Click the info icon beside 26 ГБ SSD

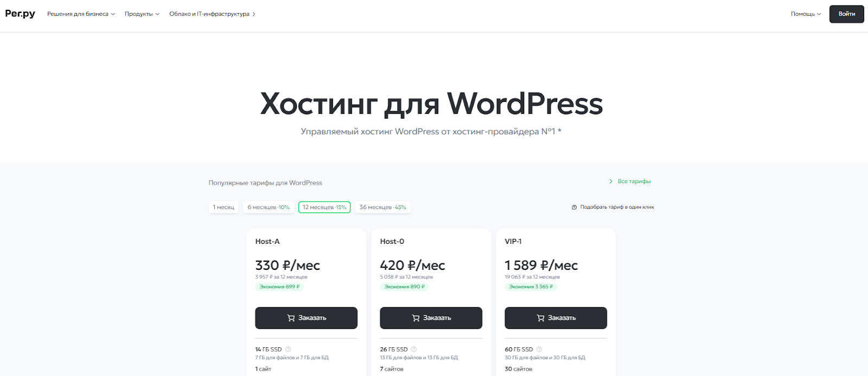pos(414,349)
